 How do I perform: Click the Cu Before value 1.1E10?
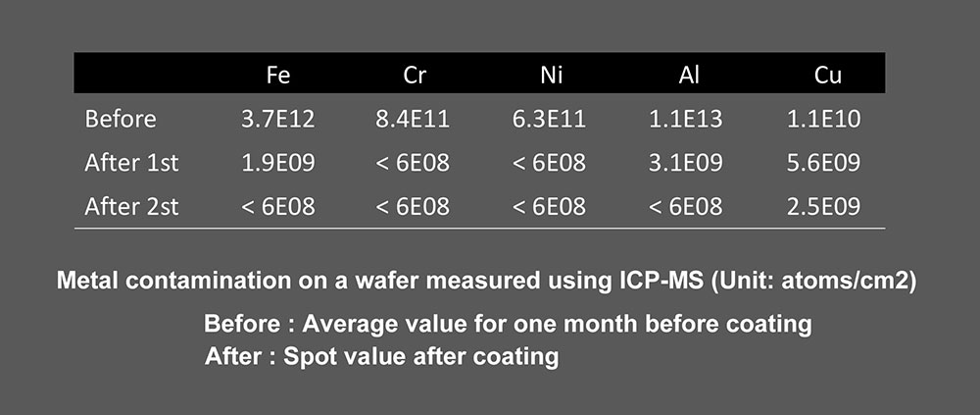(x=824, y=119)
